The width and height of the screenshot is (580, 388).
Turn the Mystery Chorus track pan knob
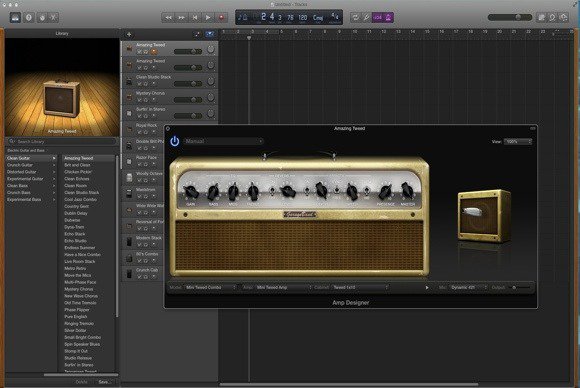(x=210, y=97)
